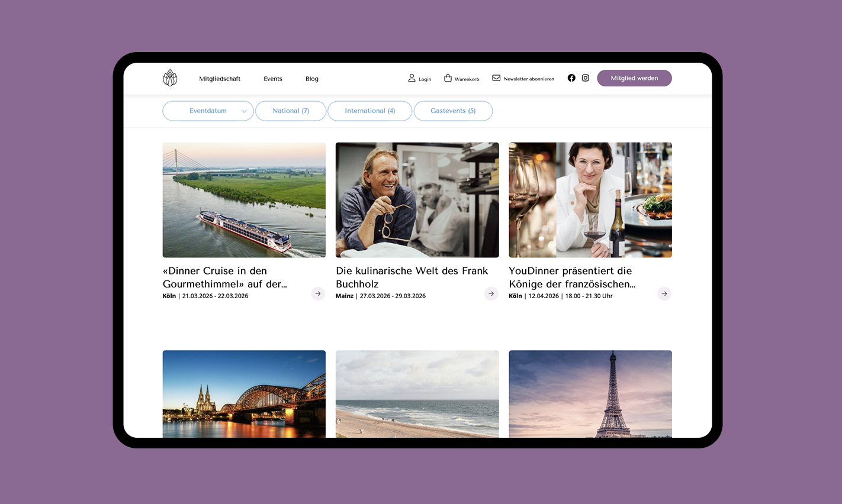Open the Dinner Cruise event title link
This screenshot has height=504, width=842.
tap(224, 277)
